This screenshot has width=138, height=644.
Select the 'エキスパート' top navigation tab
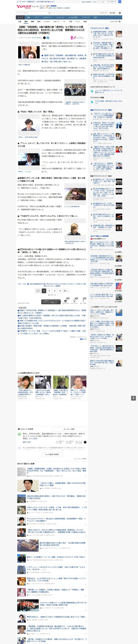click(48, 17)
